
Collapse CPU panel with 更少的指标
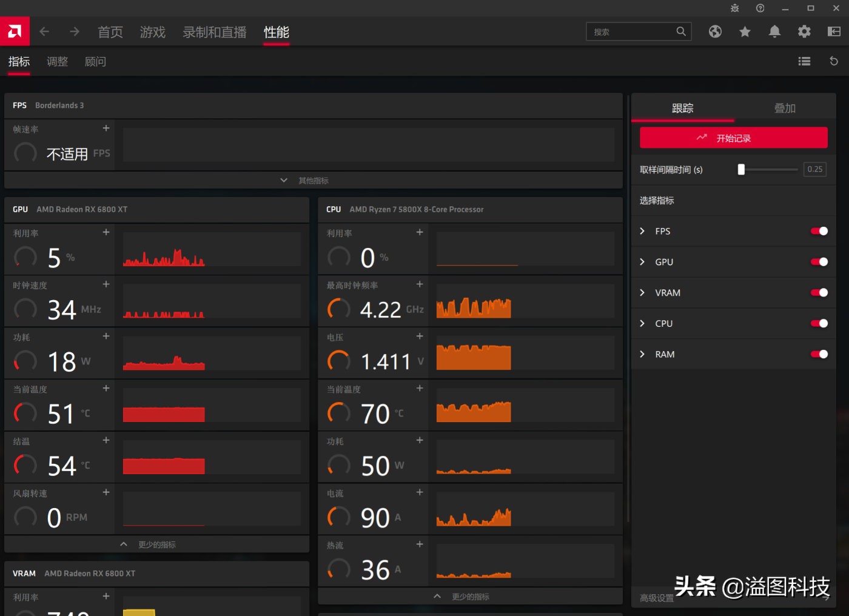[x=470, y=597]
